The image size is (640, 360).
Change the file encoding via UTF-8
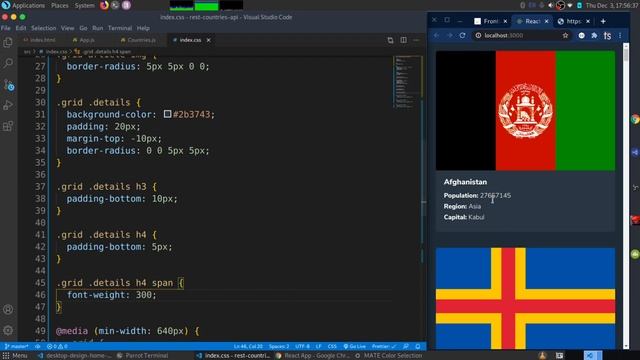coord(302,347)
